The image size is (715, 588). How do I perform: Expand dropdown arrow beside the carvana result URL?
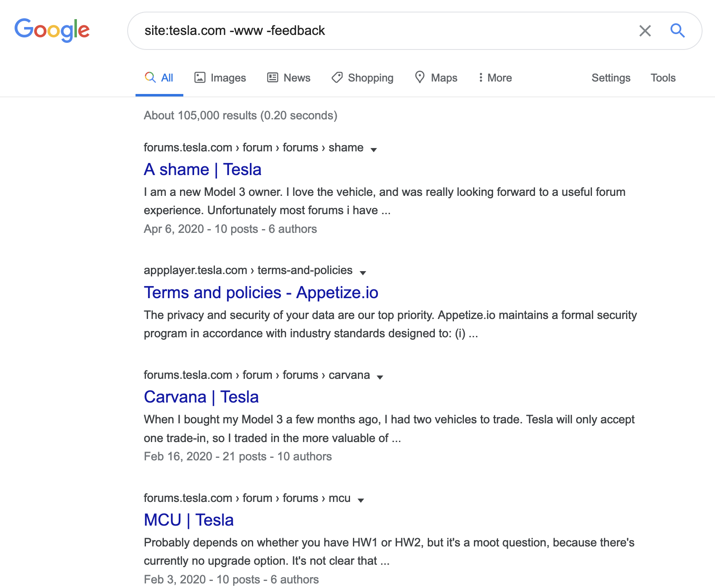pyautogui.click(x=380, y=377)
